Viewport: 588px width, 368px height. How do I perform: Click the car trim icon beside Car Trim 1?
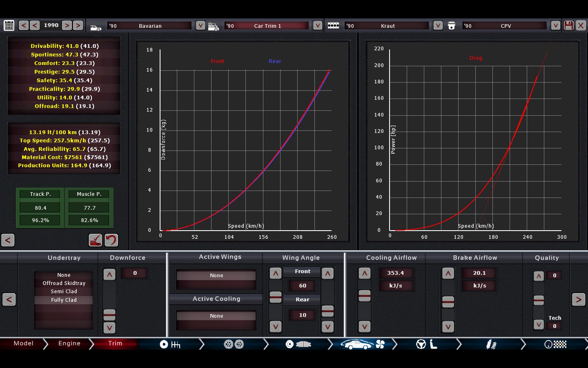[214, 27]
